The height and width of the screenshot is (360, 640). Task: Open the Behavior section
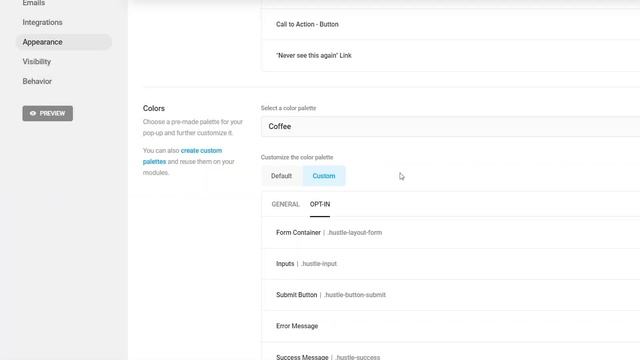pos(37,81)
